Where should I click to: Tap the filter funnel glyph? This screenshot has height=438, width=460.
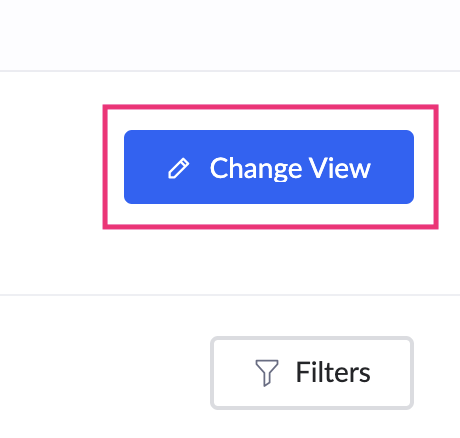pyautogui.click(x=267, y=373)
